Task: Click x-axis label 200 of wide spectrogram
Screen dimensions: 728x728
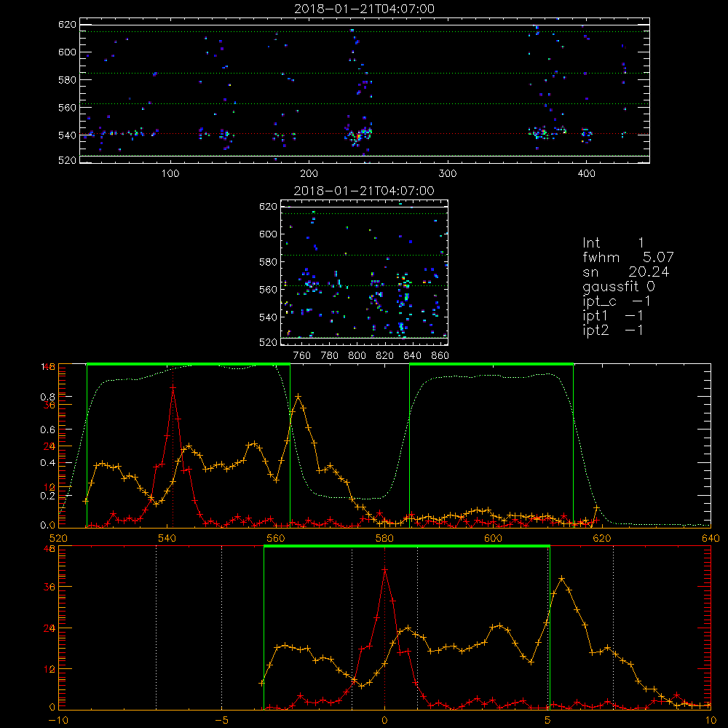Action: point(309,174)
